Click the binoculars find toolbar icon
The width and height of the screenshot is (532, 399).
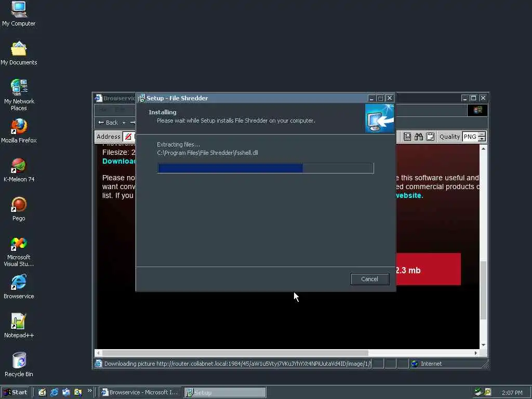(419, 137)
